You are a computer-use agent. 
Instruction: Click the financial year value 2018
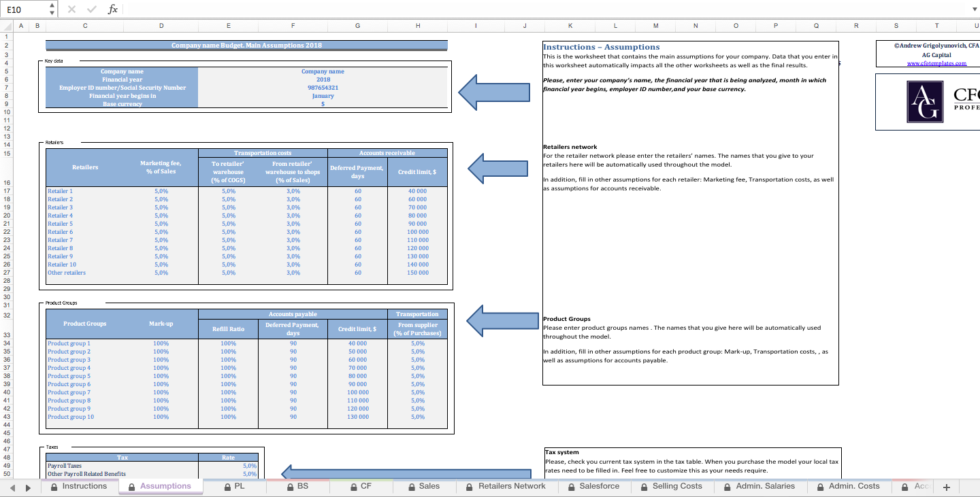323,80
